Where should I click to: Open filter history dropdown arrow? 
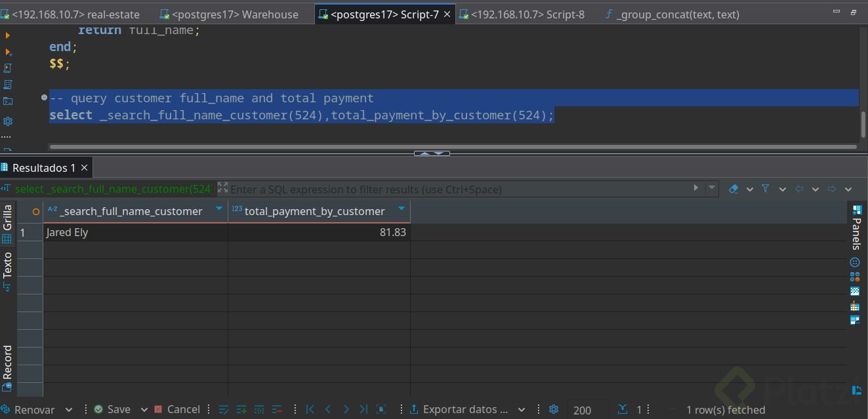712,188
